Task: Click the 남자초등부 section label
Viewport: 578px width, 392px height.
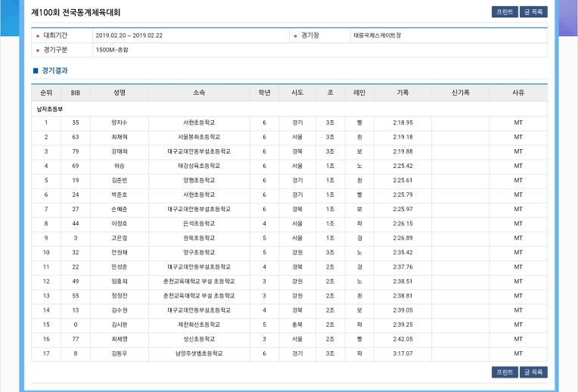Action: 49,109
